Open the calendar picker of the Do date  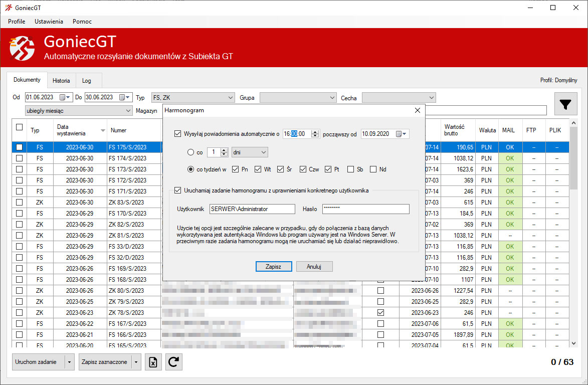124,97
